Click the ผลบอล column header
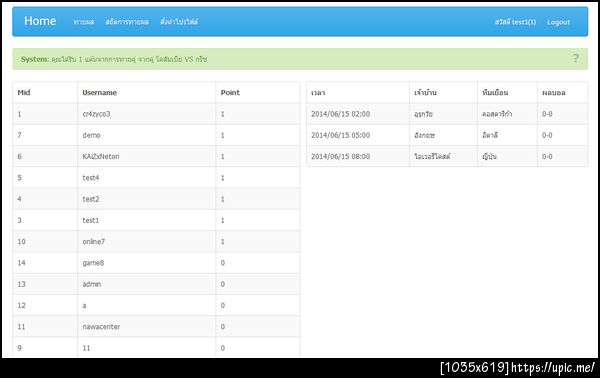 [x=554, y=93]
